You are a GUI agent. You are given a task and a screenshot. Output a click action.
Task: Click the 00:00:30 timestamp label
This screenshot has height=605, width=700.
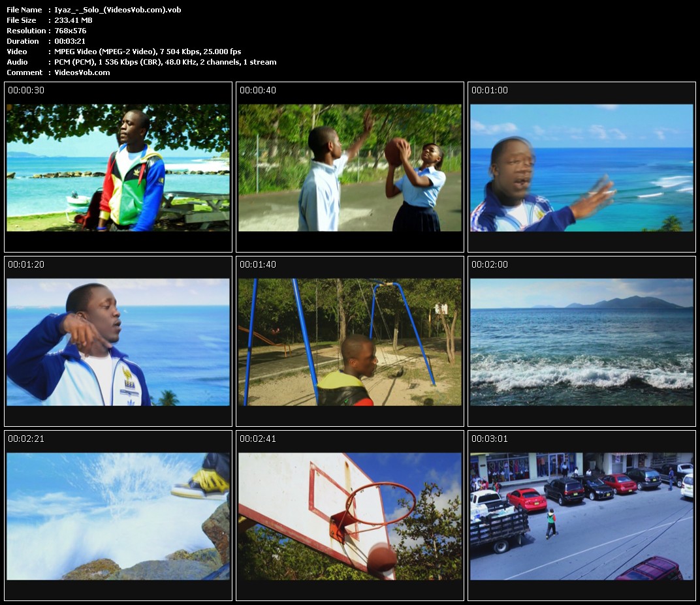pos(26,90)
